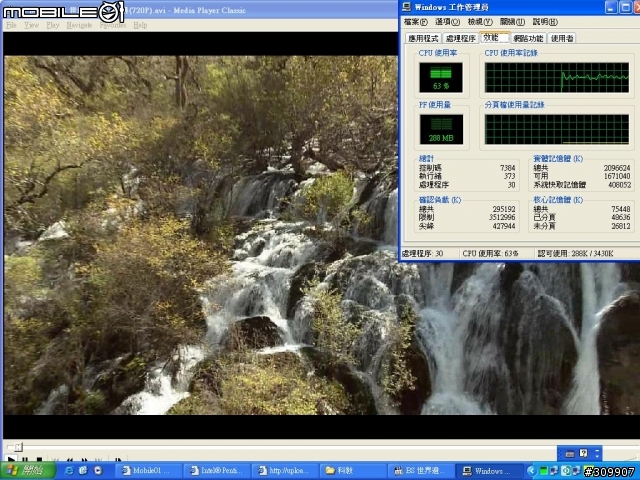Switch to the Intel® Penti... taskbar window
The image size is (640, 480).
coord(216,471)
